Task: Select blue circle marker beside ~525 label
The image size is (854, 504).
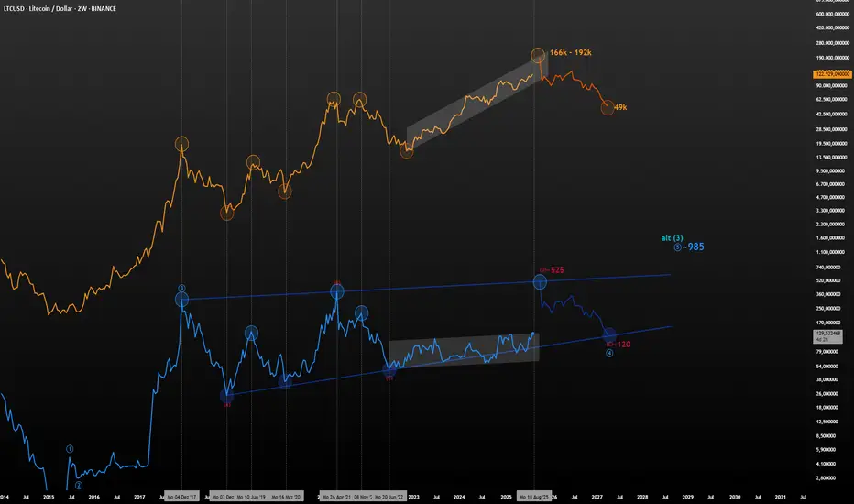Action: pyautogui.click(x=540, y=281)
